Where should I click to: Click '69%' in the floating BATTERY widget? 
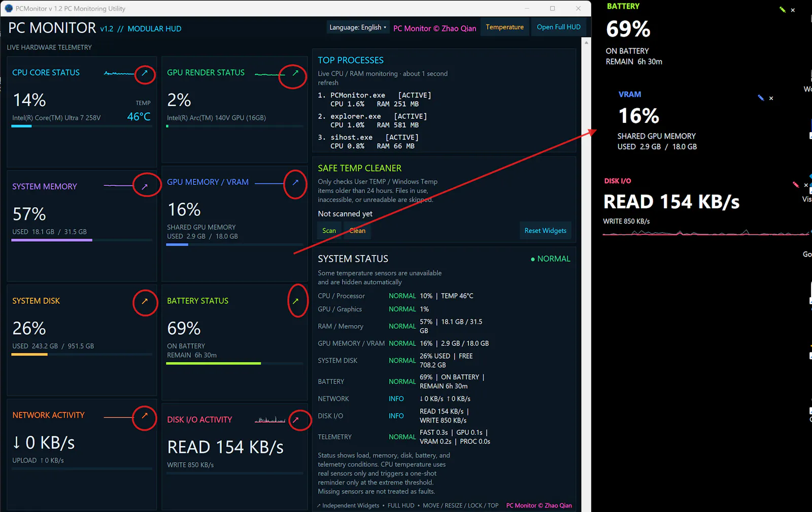(628, 29)
